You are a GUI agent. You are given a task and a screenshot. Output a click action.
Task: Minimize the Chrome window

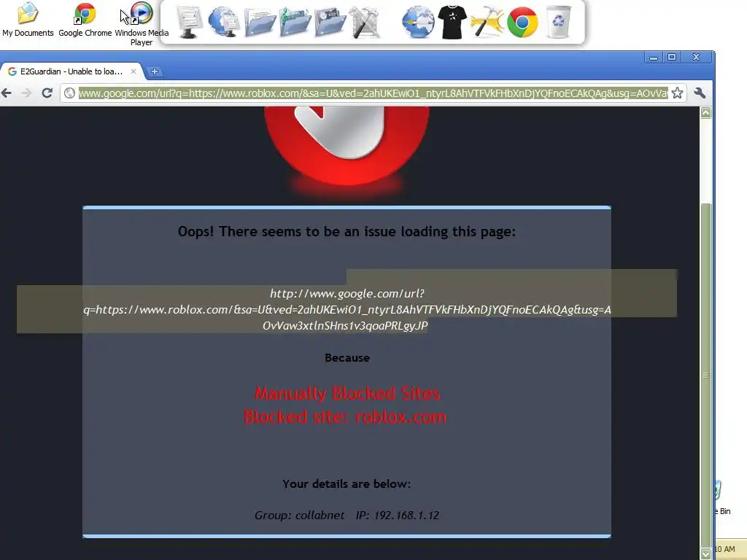(x=654, y=57)
